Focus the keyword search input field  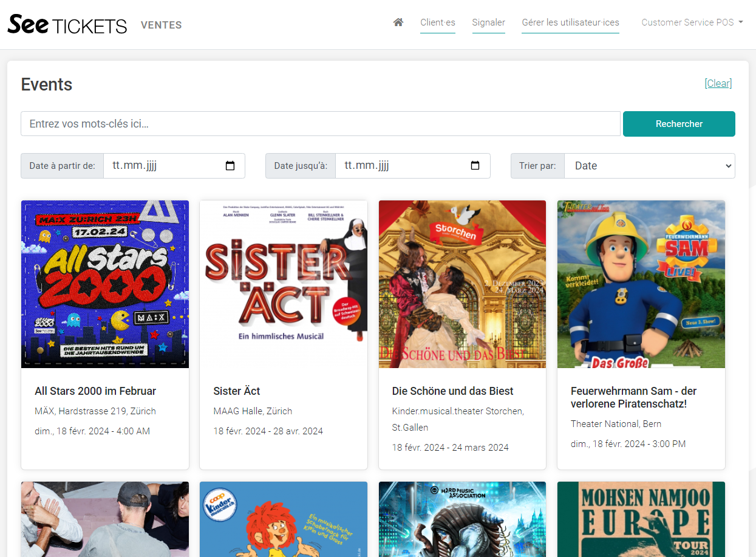321,124
